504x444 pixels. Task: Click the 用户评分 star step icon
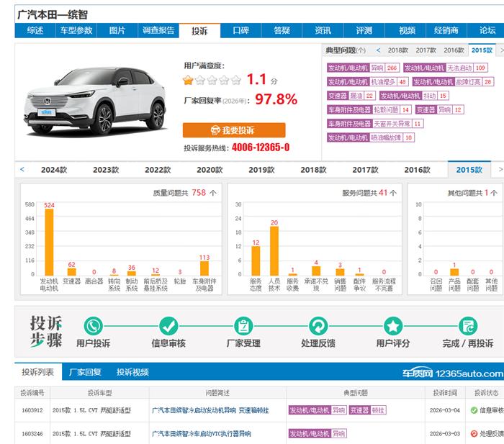392,325
